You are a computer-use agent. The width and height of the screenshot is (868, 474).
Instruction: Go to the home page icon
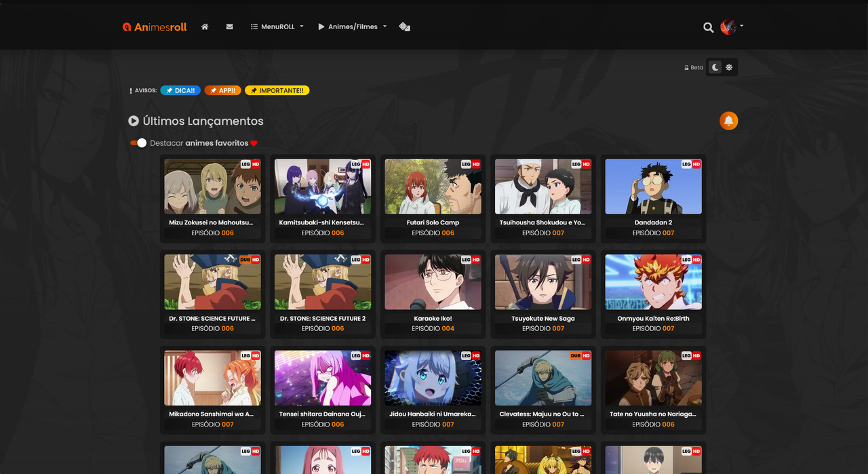(x=205, y=27)
